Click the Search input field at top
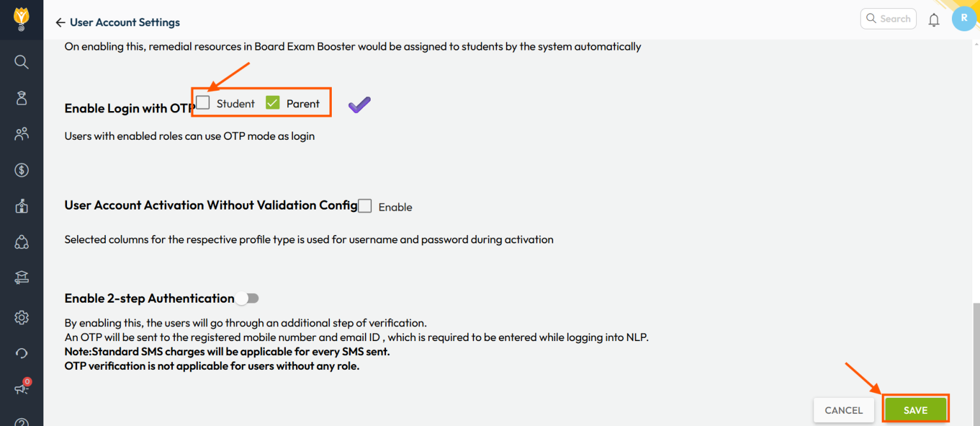Screen dimensions: 980x426 [x=888, y=19]
